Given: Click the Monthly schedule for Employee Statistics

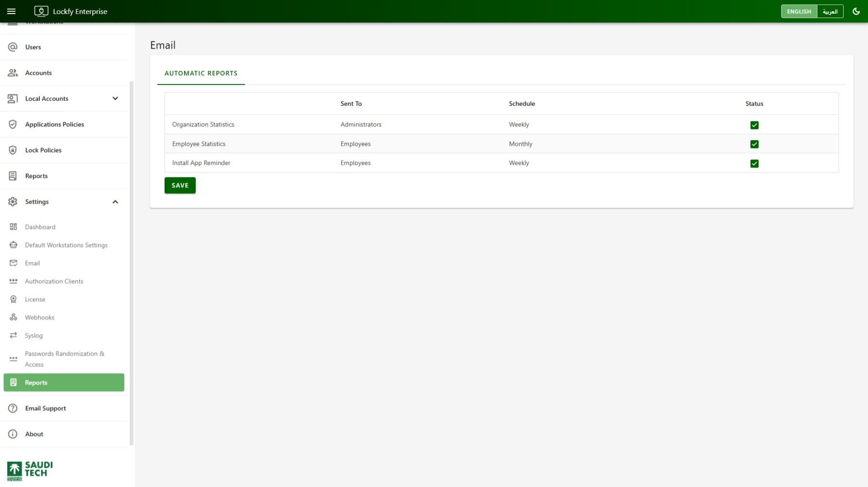Looking at the screenshot, I should tap(520, 144).
